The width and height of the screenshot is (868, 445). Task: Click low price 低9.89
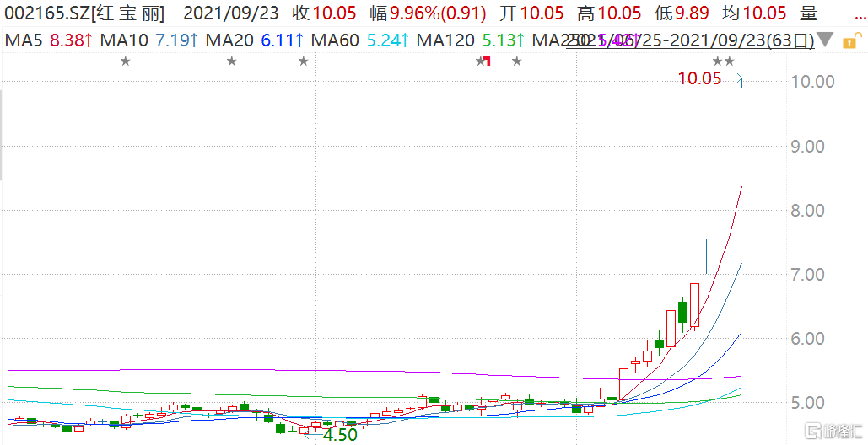[682, 13]
